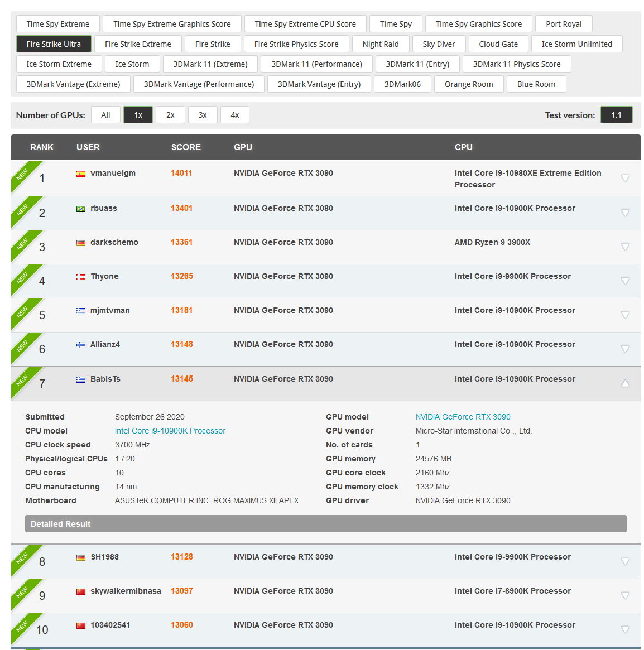Image resolution: width=644 pixels, height=650 pixels.
Task: Open the 3DMark06 tab
Action: tap(403, 84)
